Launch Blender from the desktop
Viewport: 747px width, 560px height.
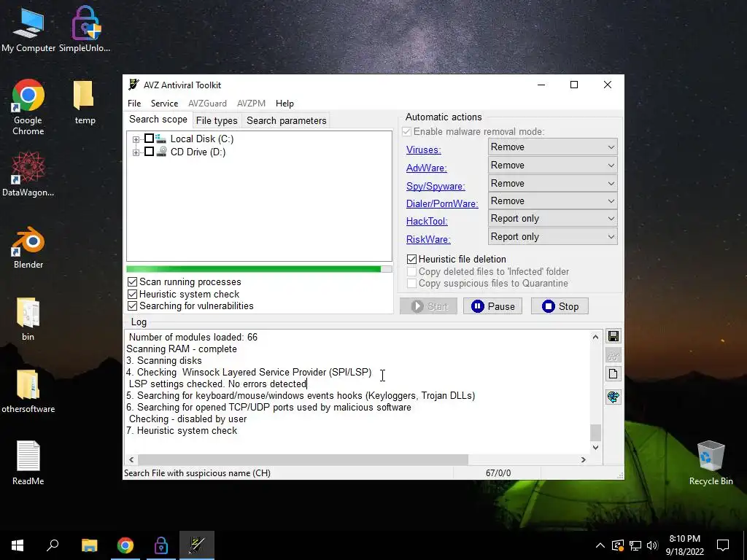28,248
